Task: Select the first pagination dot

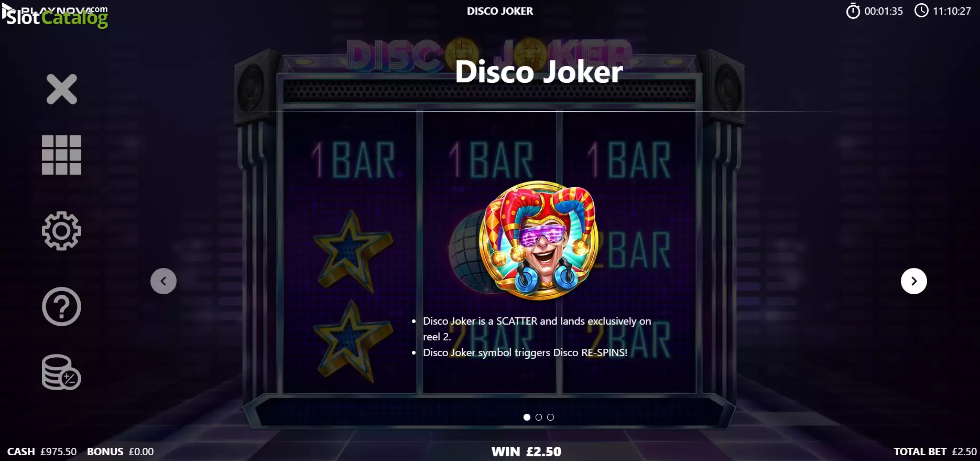Action: [527, 417]
